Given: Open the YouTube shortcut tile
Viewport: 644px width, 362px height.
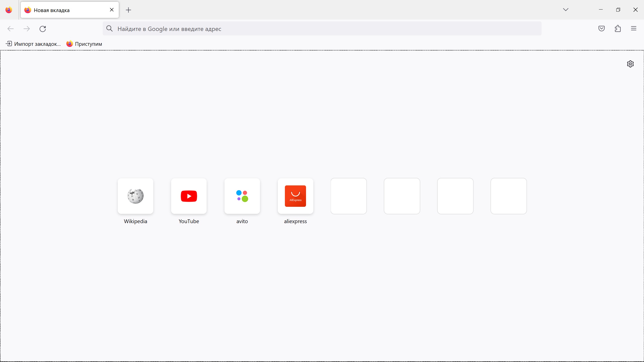Looking at the screenshot, I should (x=189, y=196).
